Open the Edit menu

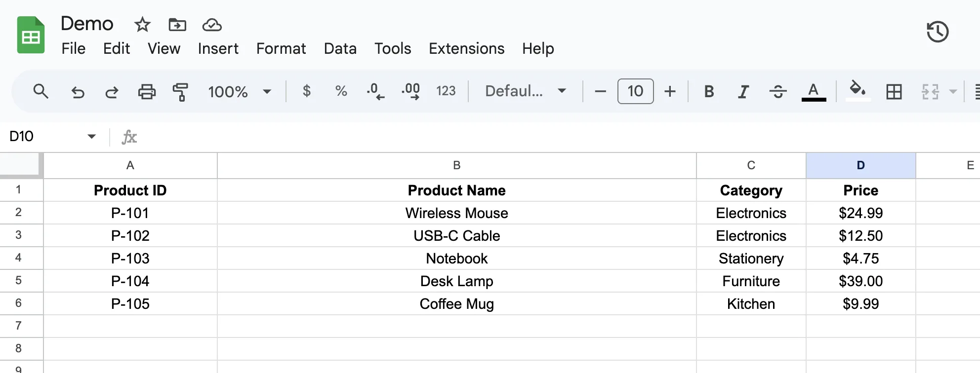tap(117, 48)
